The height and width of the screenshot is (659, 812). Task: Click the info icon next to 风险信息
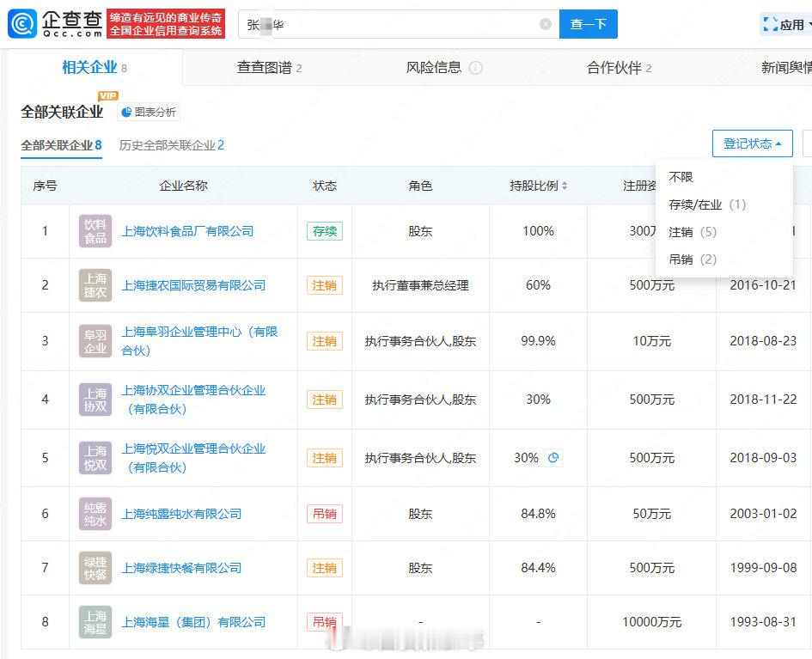coord(475,68)
